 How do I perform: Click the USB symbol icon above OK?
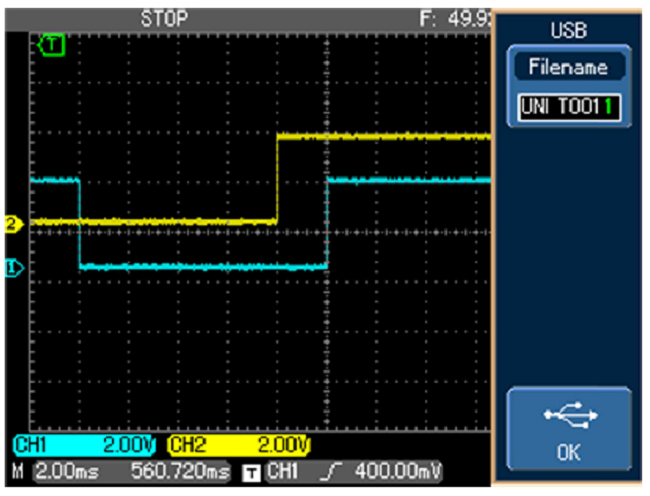pos(568,418)
